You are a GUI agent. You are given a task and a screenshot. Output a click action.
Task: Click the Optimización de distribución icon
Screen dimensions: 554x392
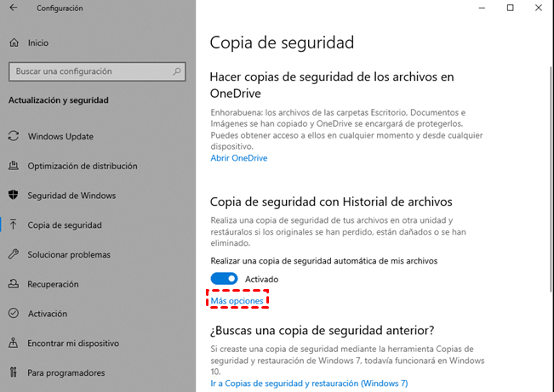[x=14, y=166]
